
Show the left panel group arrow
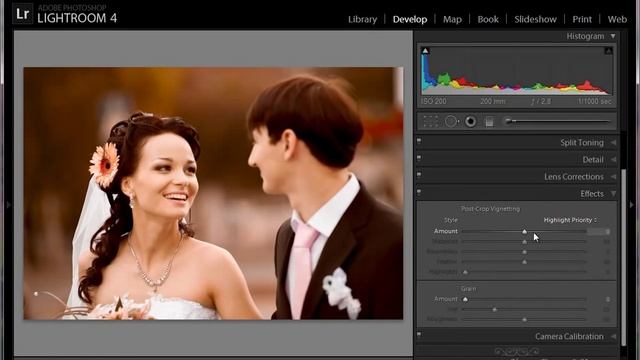(x=8, y=204)
